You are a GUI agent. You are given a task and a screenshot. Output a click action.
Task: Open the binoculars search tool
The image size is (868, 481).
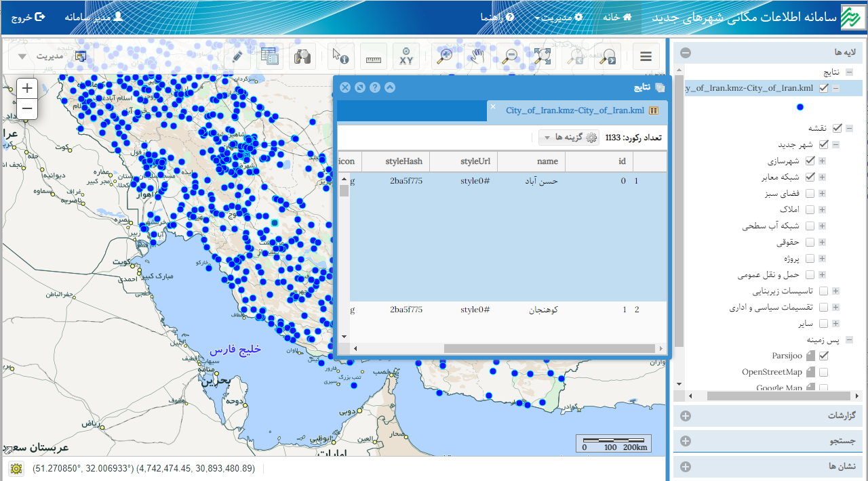(302, 57)
